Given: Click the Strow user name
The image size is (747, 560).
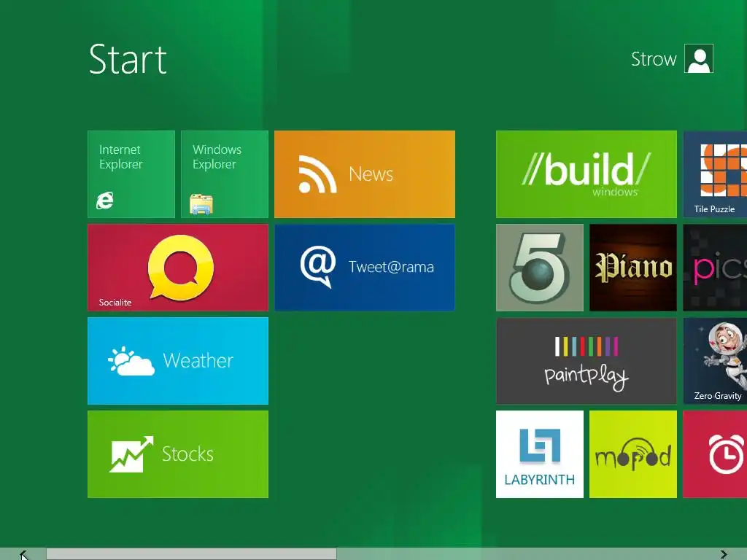Looking at the screenshot, I should click(x=653, y=59).
